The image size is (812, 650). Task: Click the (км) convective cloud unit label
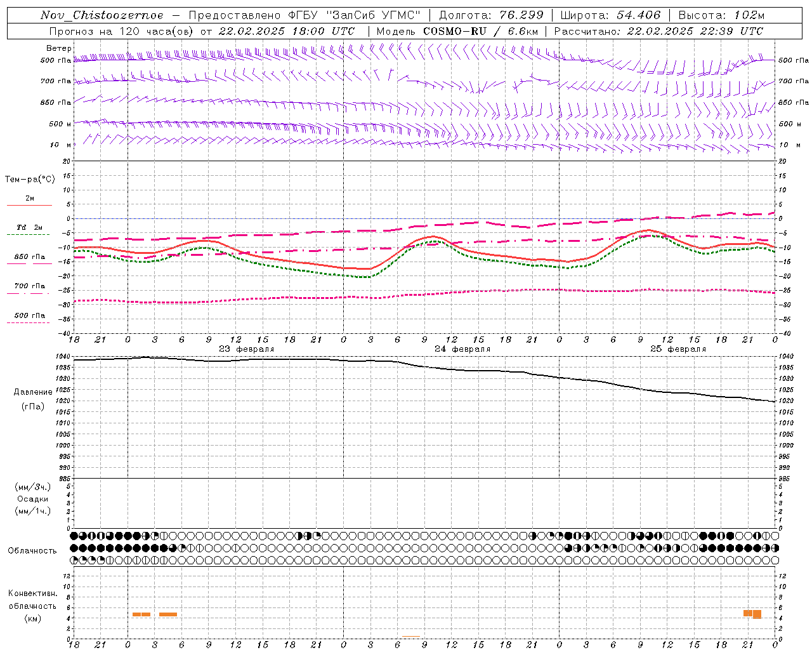point(32,618)
